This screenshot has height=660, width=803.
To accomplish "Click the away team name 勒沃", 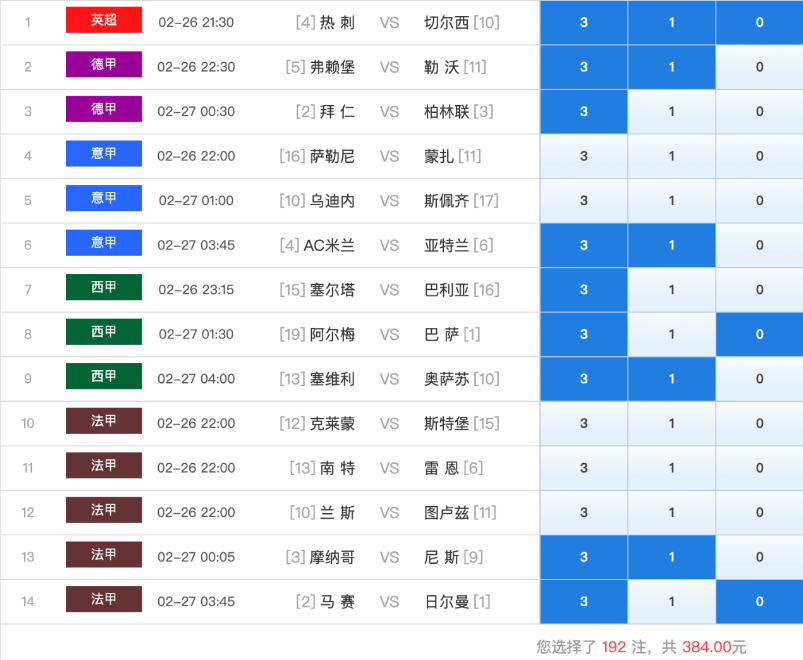I will [x=441, y=67].
